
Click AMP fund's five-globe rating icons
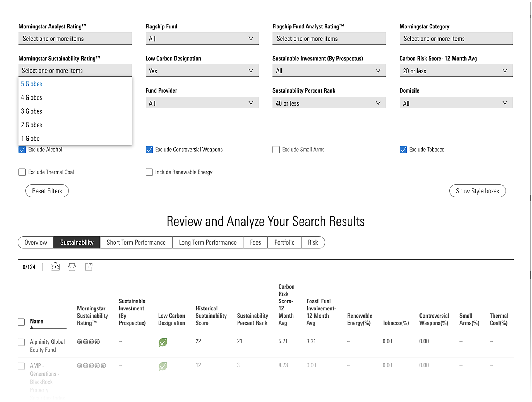(91, 366)
